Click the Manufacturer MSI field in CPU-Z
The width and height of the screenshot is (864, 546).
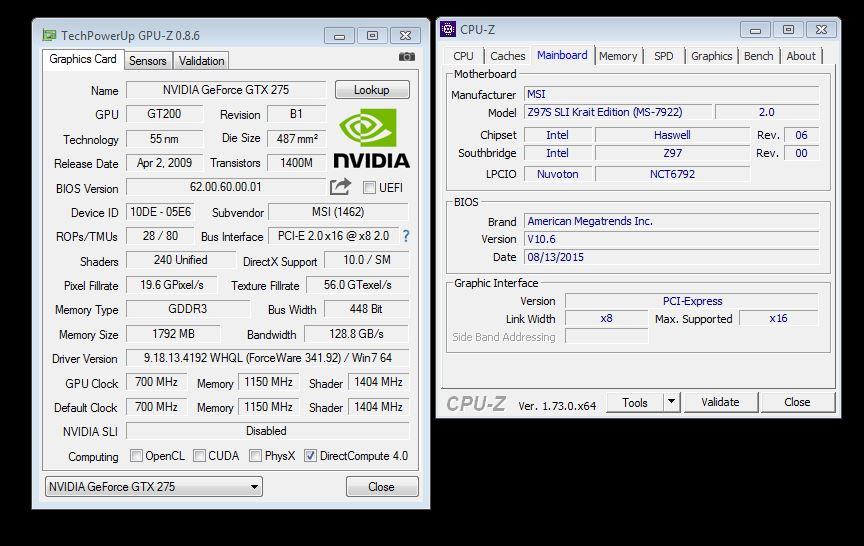click(671, 94)
